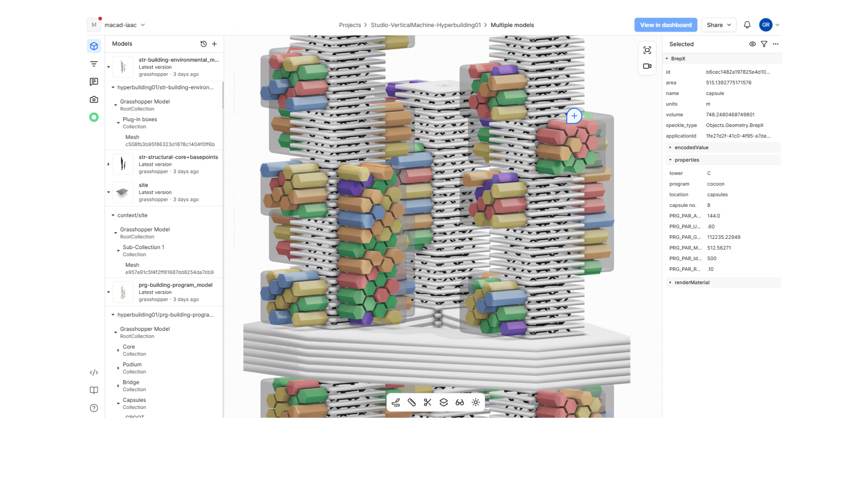The image size is (868, 488).
Task: Select the site model thumbnail
Action: click(122, 192)
